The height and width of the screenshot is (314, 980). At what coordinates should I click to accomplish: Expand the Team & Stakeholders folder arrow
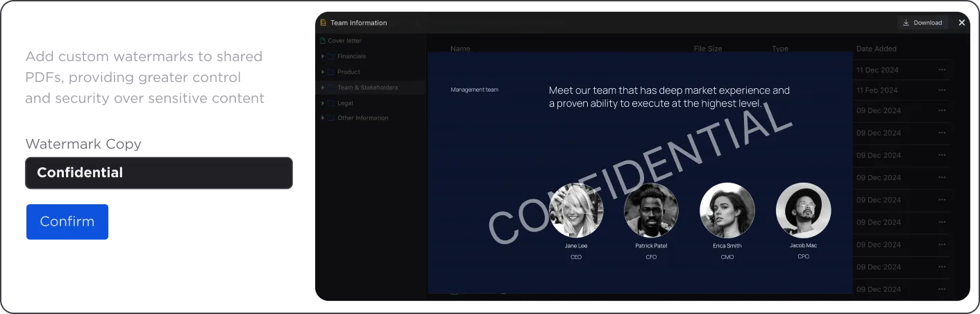(x=323, y=88)
